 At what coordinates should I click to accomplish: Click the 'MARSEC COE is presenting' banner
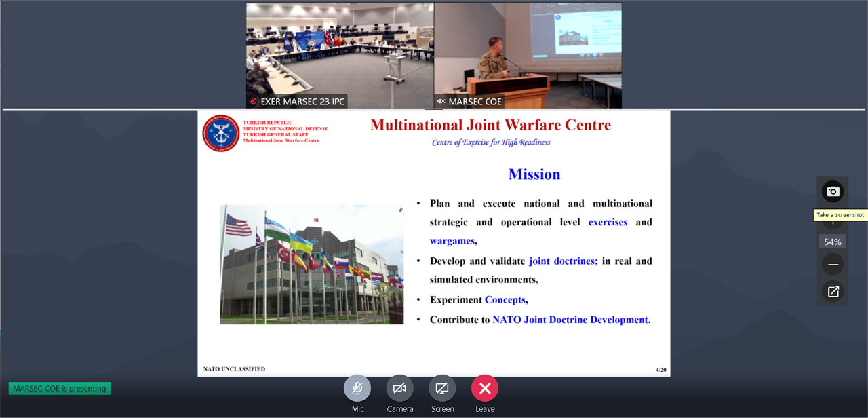tap(60, 389)
